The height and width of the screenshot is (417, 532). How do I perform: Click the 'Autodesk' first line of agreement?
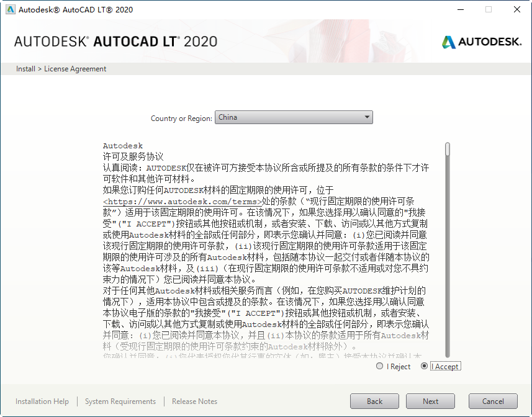click(123, 146)
